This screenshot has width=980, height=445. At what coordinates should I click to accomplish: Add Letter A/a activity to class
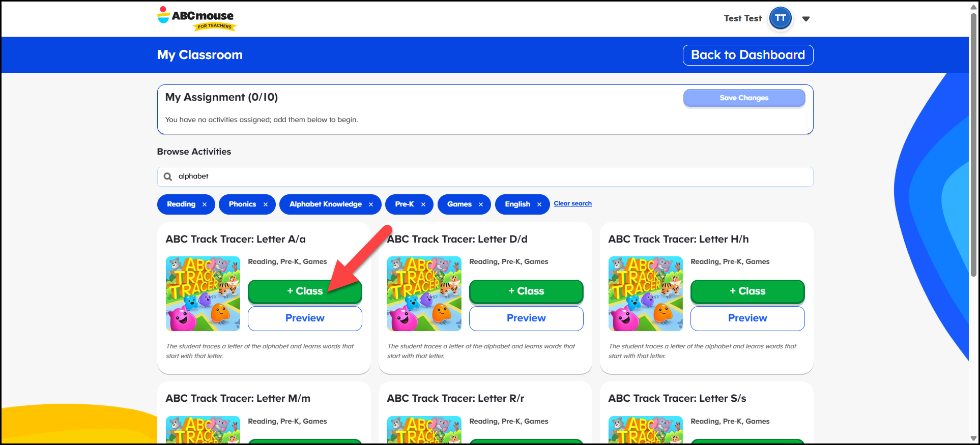(305, 291)
